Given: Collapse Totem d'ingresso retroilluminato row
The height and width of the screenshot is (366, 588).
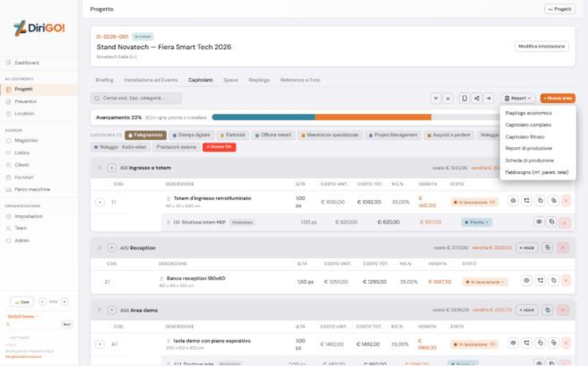Looking at the screenshot, I should (x=100, y=202).
